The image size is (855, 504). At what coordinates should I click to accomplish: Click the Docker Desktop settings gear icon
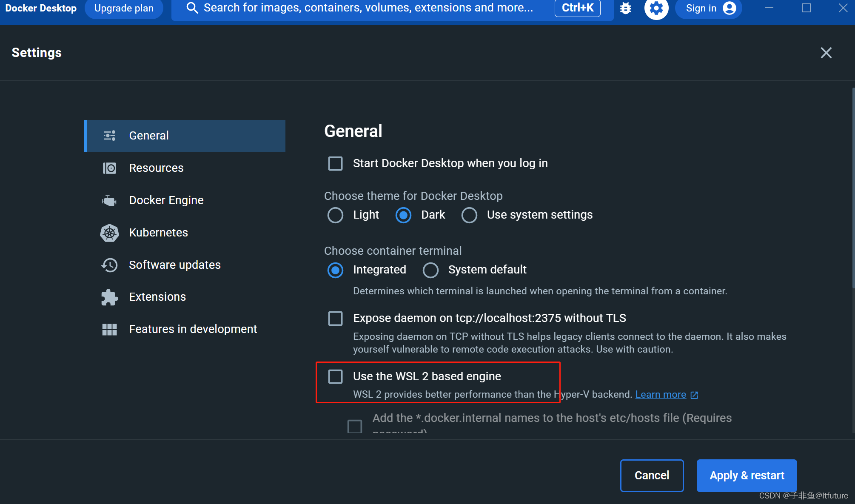tap(655, 9)
